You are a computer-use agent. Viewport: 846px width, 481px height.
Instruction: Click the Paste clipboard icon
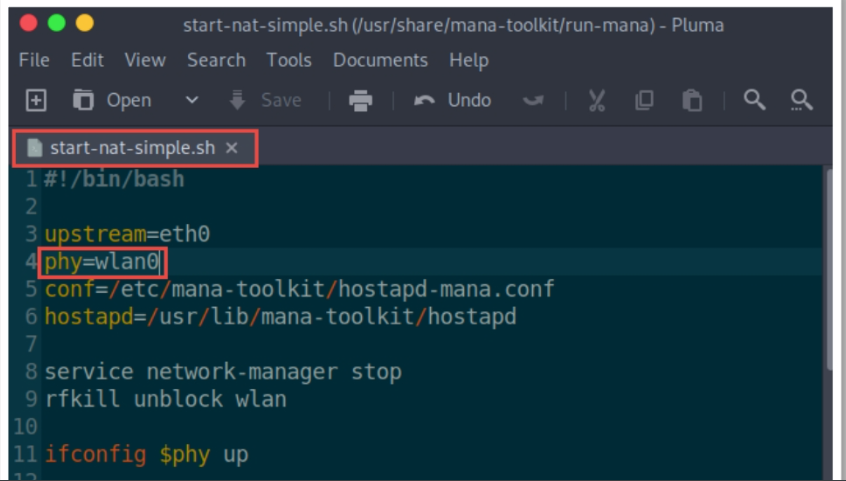point(691,100)
